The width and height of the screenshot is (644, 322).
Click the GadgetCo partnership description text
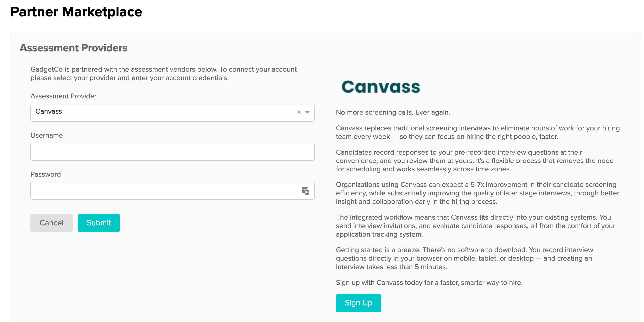[163, 73]
